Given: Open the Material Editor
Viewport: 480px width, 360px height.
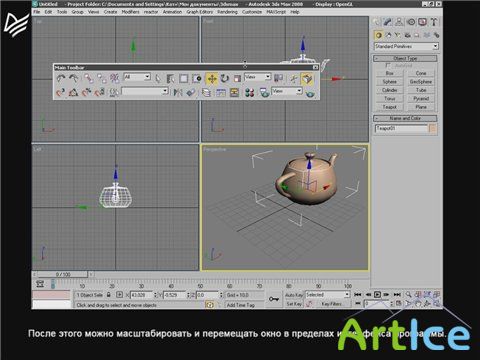Looking at the screenshot, I should coord(249,92).
